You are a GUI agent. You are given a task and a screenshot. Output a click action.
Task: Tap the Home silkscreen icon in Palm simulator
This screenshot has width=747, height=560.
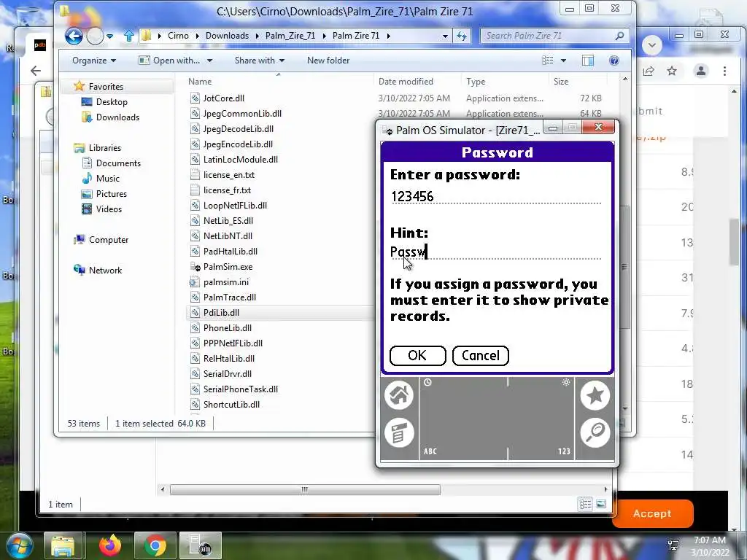pyautogui.click(x=399, y=394)
